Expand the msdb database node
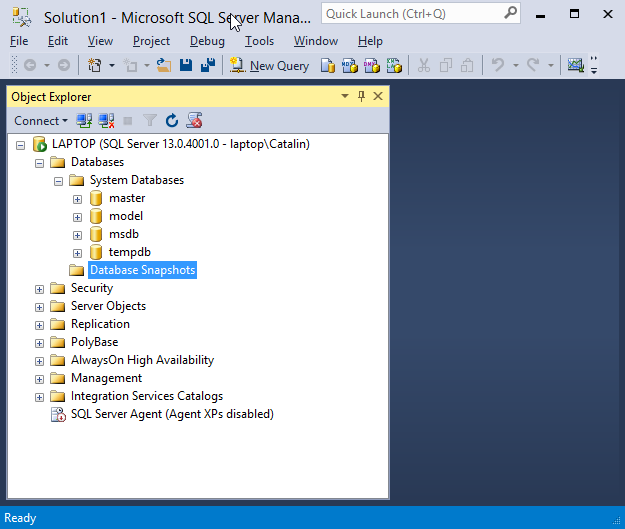 [77, 235]
